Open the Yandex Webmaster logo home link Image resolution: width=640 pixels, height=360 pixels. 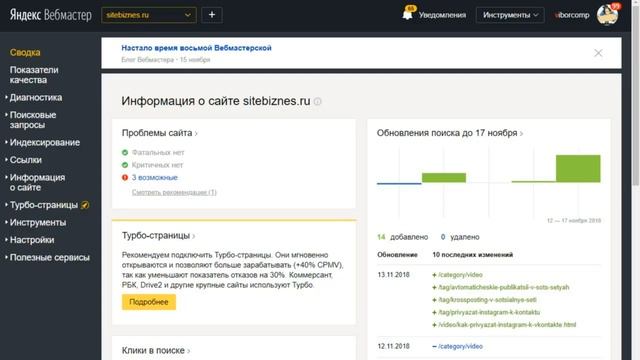click(x=51, y=15)
